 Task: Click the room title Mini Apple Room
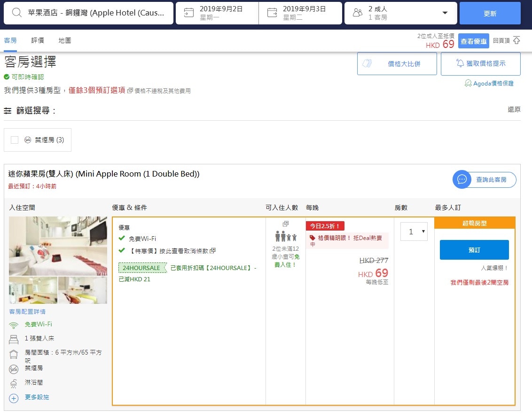104,174
